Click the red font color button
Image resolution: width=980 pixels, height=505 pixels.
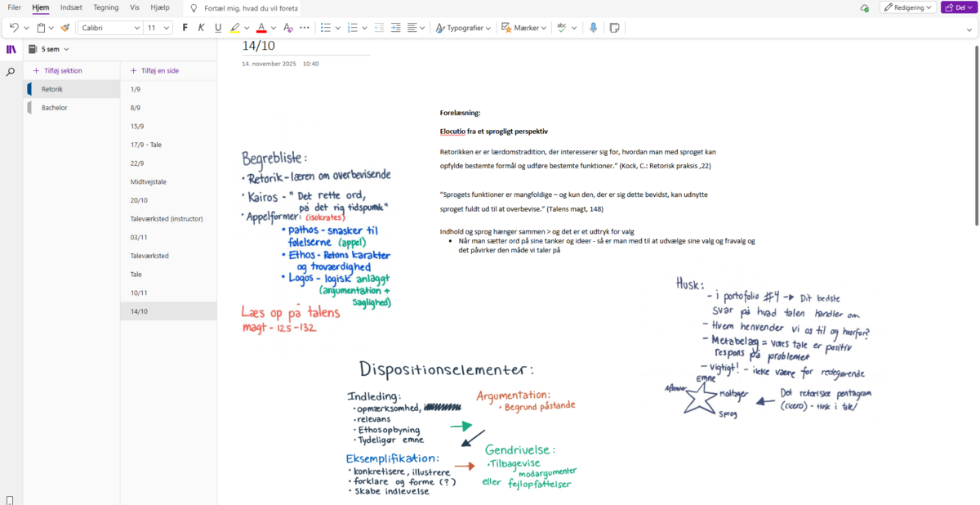pyautogui.click(x=261, y=28)
